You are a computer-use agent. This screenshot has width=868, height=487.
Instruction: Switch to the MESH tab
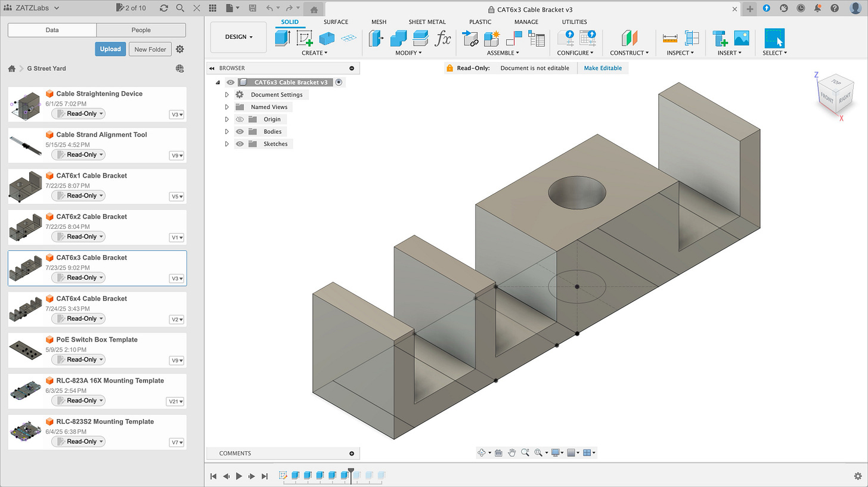pyautogui.click(x=379, y=22)
